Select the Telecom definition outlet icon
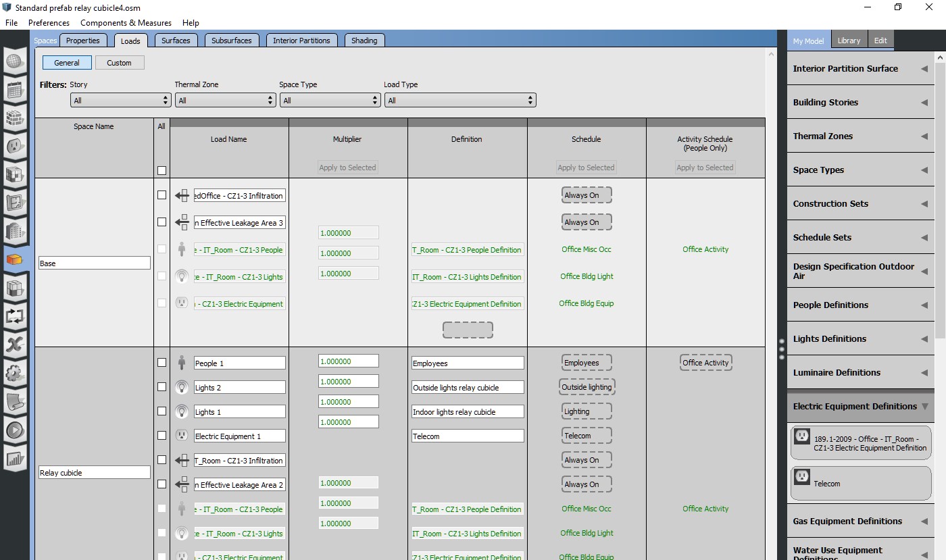Image resolution: width=946 pixels, height=560 pixels. coord(801,477)
